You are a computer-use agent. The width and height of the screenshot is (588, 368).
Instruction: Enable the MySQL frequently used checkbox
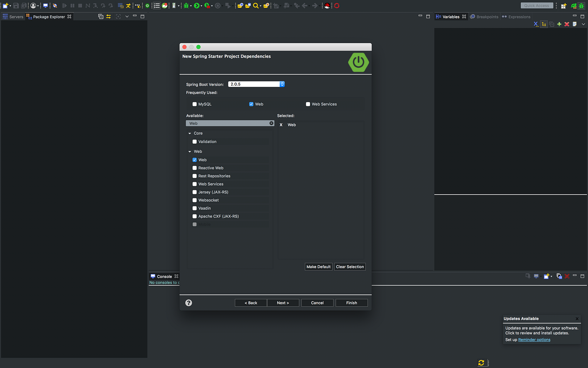pos(194,104)
